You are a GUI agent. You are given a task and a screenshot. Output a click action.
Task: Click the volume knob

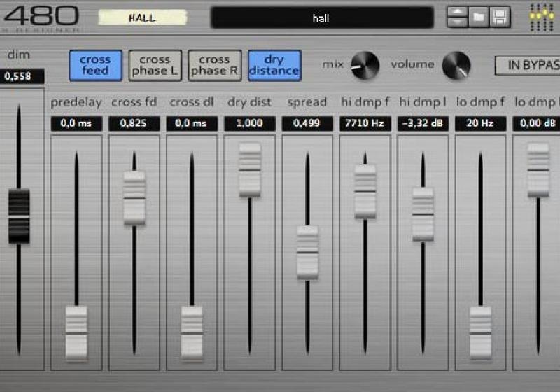point(456,65)
